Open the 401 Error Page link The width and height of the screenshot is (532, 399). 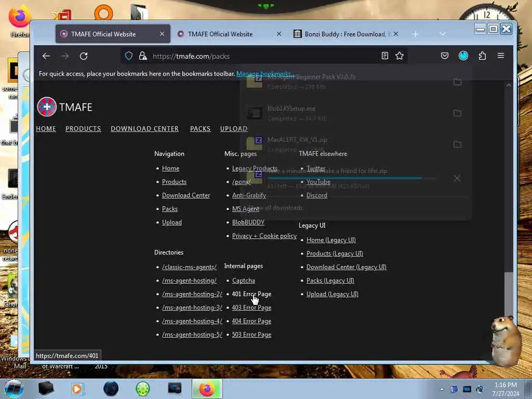click(x=251, y=294)
